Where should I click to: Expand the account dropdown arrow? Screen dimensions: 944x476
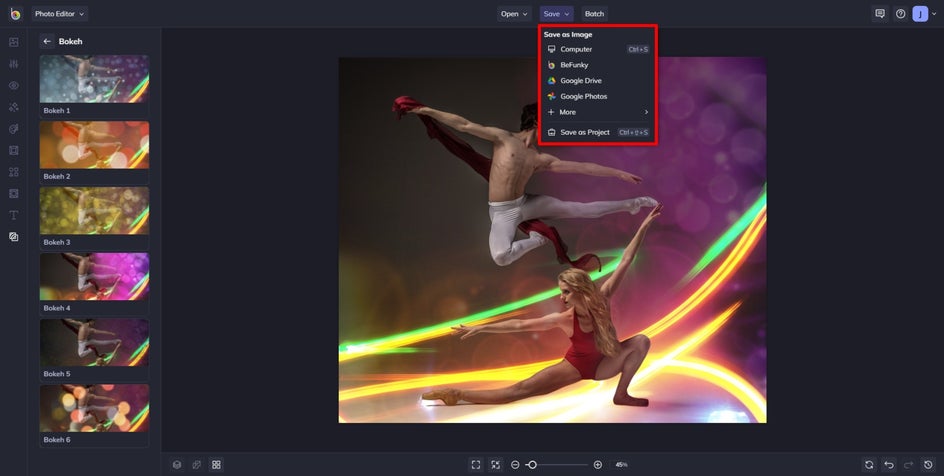coord(934,14)
